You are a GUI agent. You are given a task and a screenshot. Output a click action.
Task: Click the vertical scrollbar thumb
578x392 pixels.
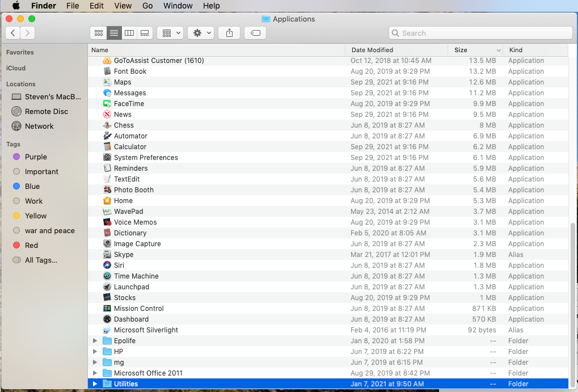(x=573, y=305)
